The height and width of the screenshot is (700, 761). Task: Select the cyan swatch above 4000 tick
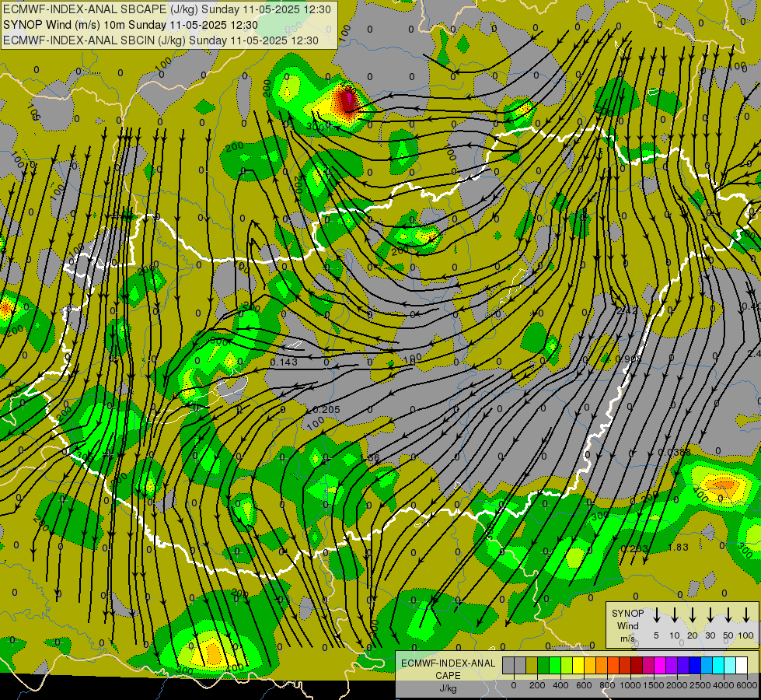(718, 665)
